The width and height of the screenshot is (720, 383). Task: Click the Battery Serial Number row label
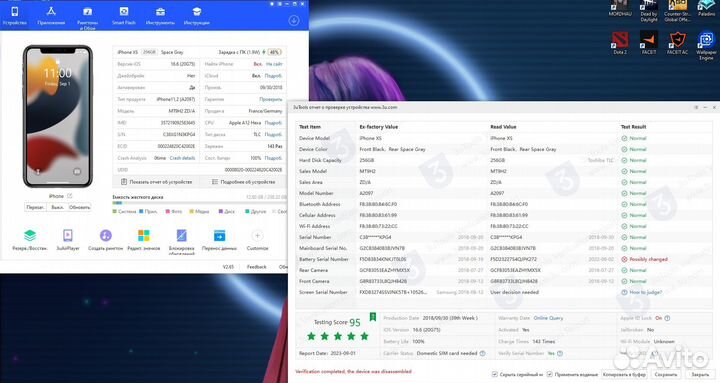(x=324, y=259)
